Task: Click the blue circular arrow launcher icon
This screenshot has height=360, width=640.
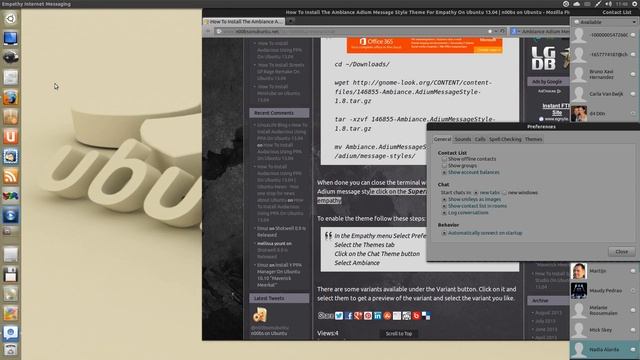Action: pos(10,215)
